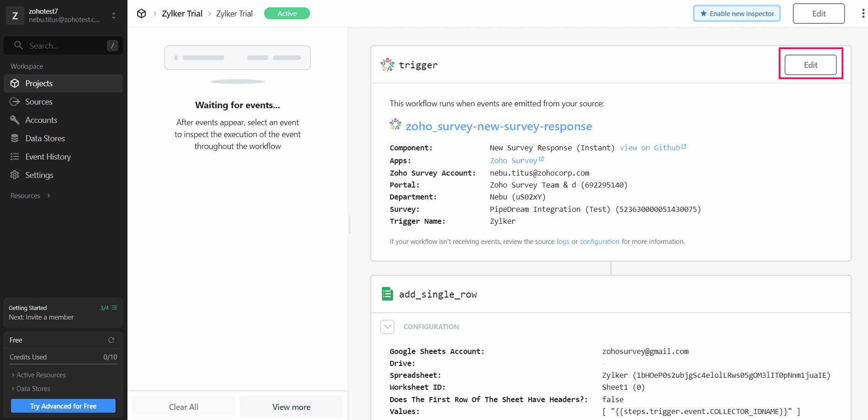Click the Zoho Survey Team portal value

[558, 185]
